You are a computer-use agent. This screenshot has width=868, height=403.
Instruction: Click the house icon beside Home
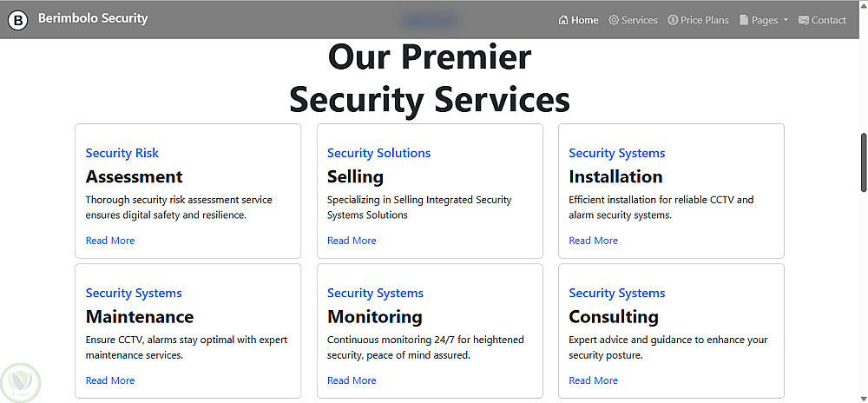563,20
